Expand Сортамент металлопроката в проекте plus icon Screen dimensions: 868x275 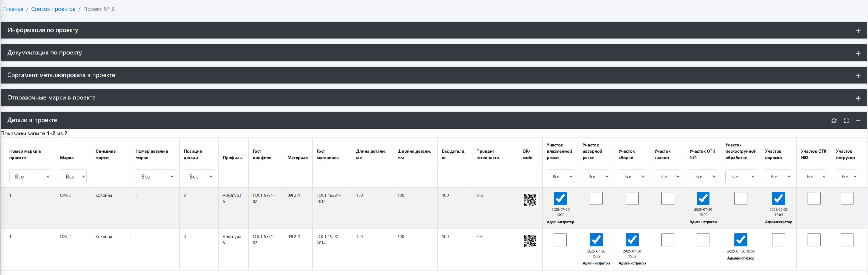coord(858,76)
